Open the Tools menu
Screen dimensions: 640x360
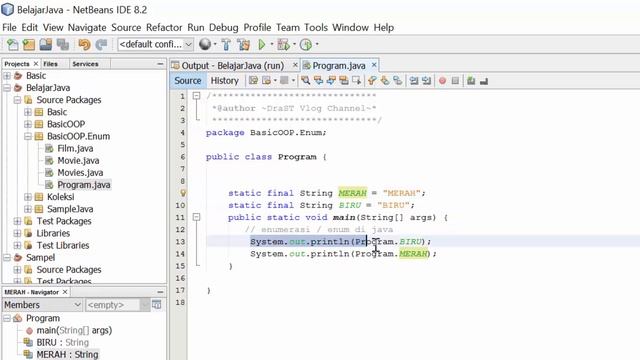click(316, 27)
